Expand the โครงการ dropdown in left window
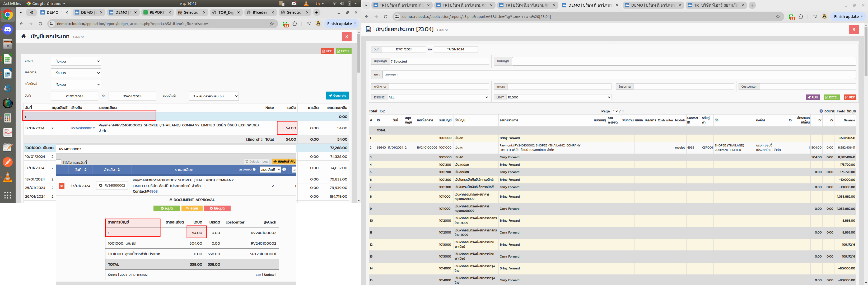This screenshot has width=868, height=285. tap(76, 73)
